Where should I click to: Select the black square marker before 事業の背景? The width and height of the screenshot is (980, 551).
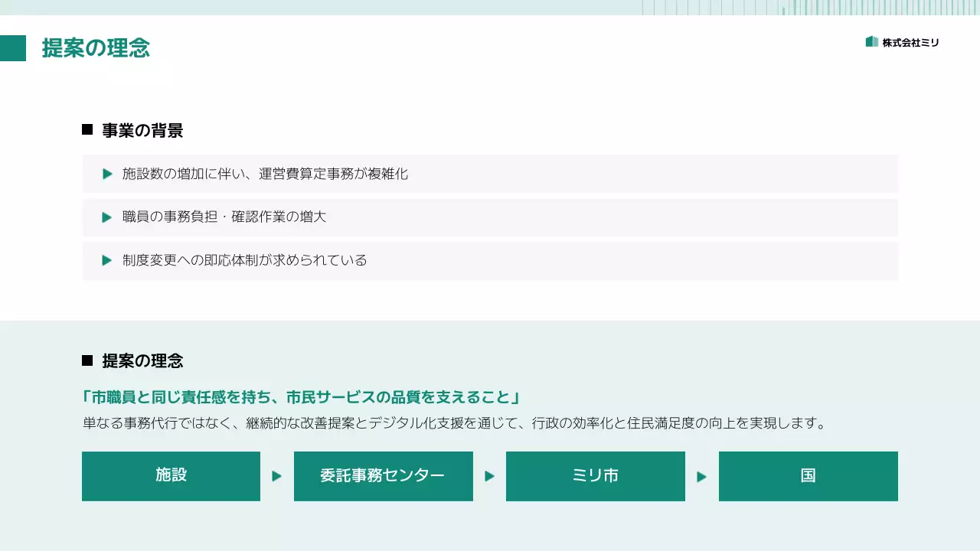(x=86, y=129)
